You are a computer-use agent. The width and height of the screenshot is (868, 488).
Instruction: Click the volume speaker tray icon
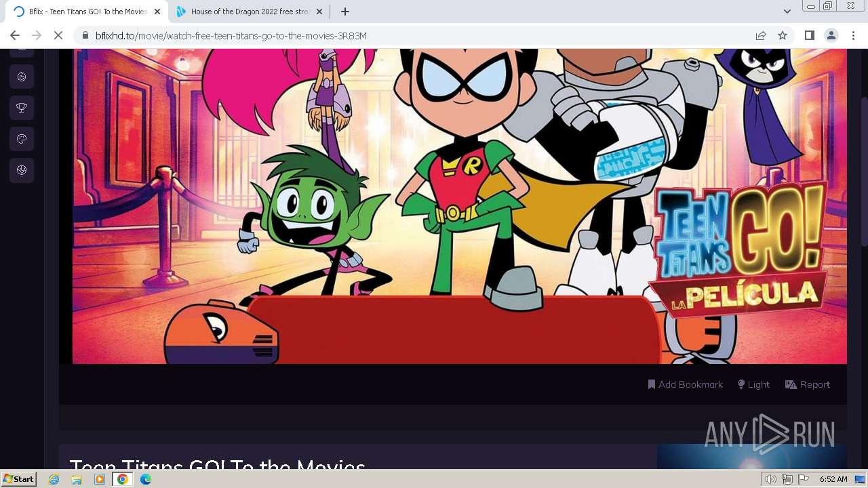click(770, 479)
